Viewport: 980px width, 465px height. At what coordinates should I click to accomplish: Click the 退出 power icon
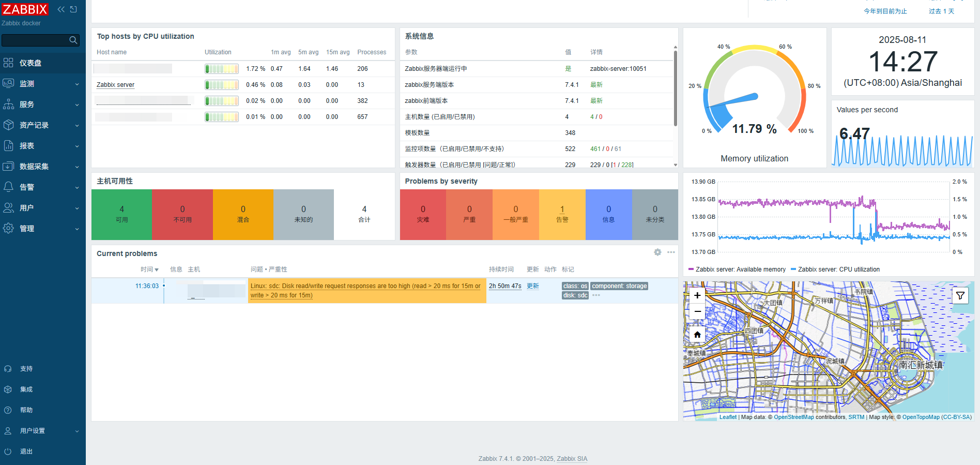(8, 452)
